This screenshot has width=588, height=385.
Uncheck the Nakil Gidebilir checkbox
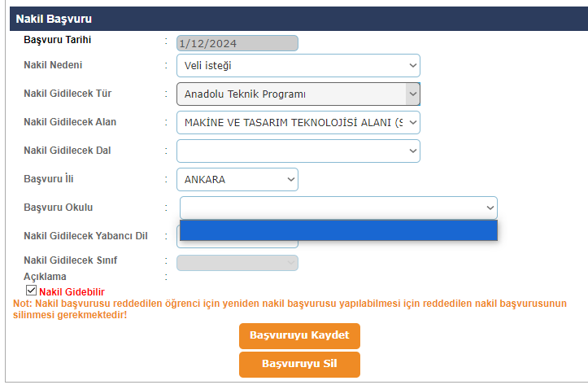coord(31,290)
